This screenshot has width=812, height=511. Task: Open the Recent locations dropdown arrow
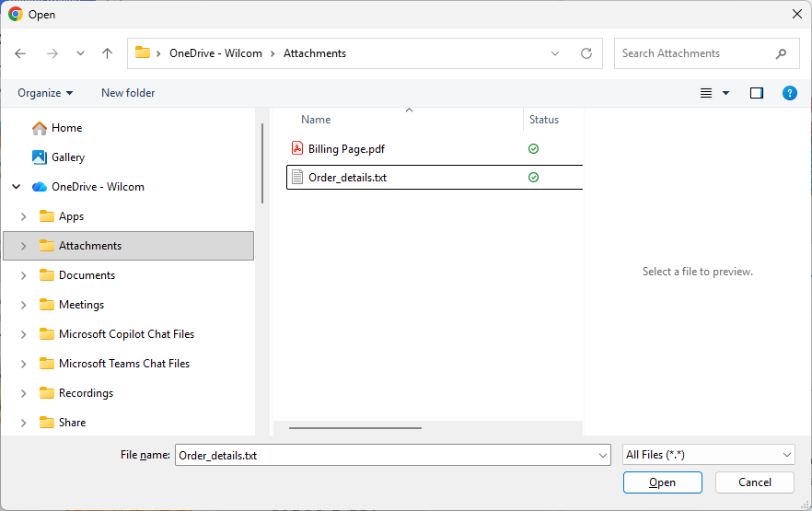tap(80, 53)
